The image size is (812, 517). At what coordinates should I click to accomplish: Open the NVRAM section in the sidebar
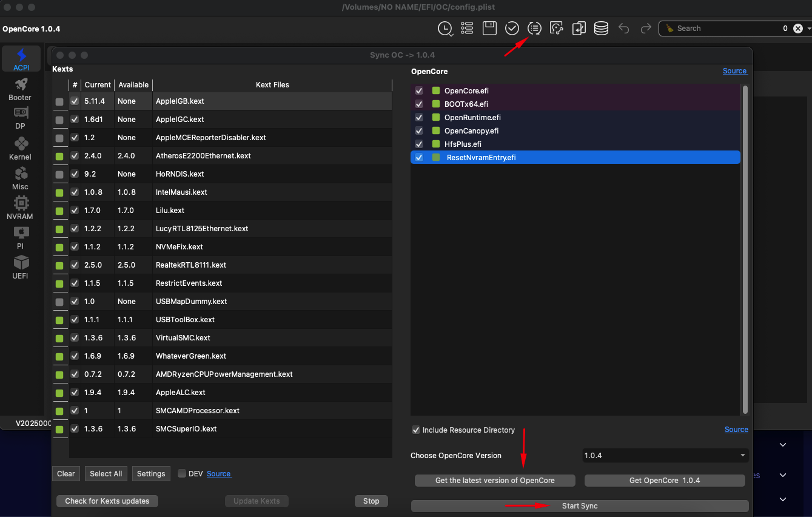coord(20,208)
